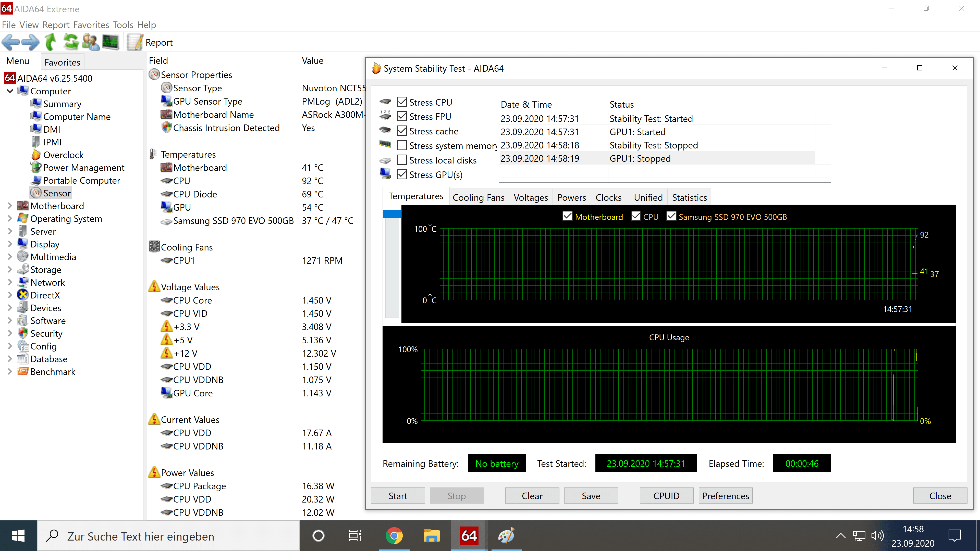Click the sensor monitor graph toolbar icon

tap(111, 42)
